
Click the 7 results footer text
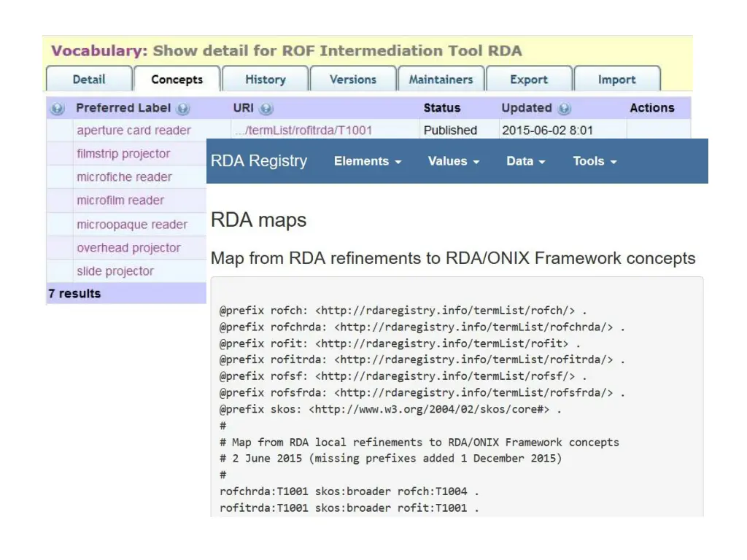coord(75,293)
